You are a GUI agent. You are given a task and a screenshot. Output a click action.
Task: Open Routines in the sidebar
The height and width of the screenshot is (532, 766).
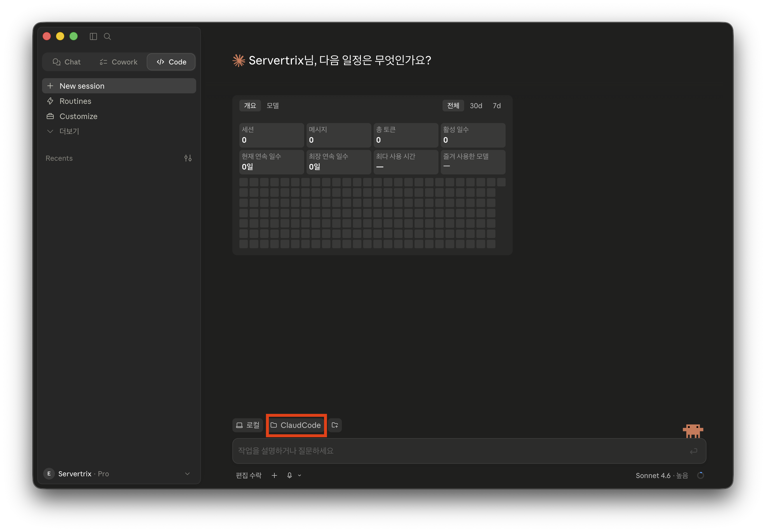(x=119, y=101)
